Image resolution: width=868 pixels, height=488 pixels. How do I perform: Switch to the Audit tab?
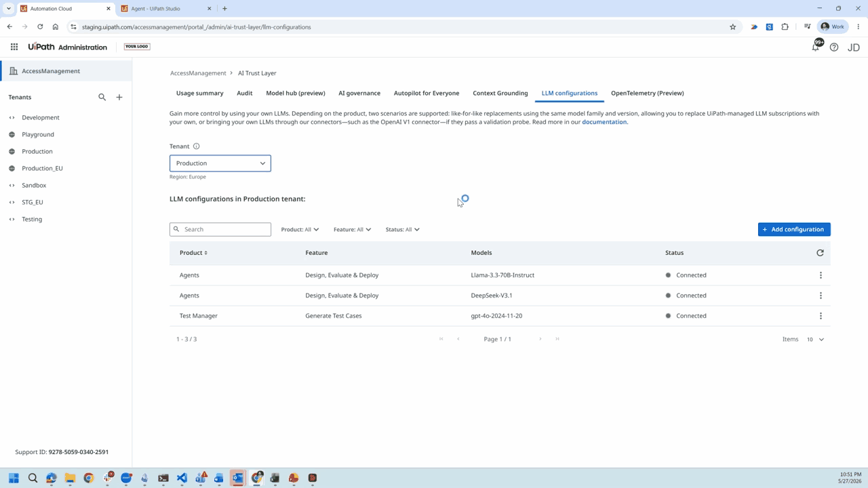(245, 94)
